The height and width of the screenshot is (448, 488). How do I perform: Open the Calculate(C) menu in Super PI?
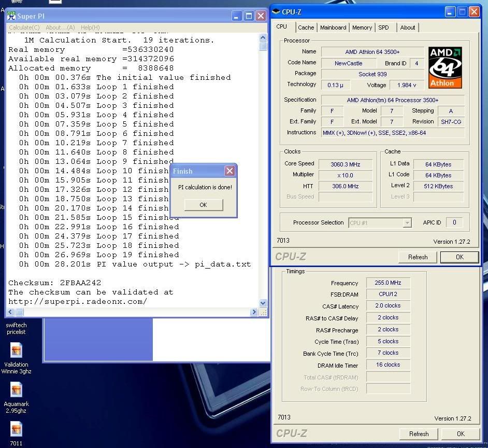[x=24, y=27]
